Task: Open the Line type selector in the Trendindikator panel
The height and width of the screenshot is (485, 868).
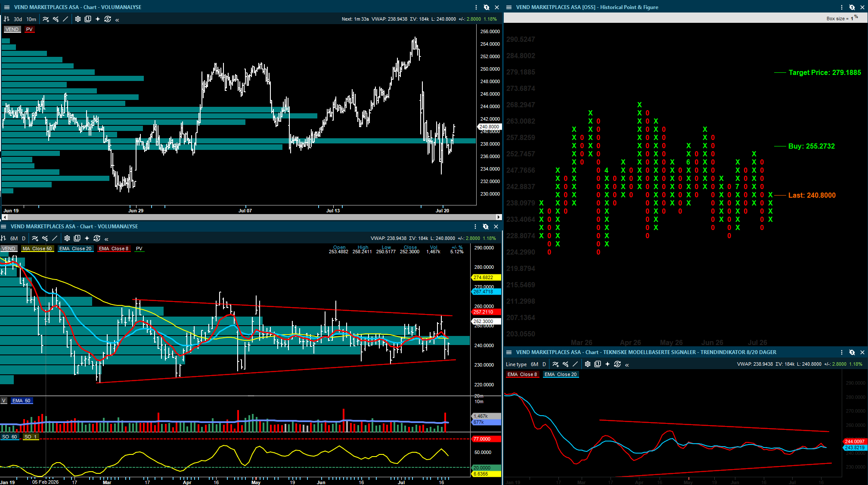Action: coord(516,364)
